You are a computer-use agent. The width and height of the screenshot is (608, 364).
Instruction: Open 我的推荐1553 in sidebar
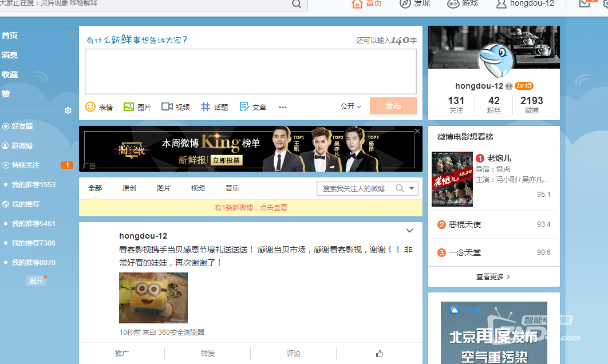[33, 185]
